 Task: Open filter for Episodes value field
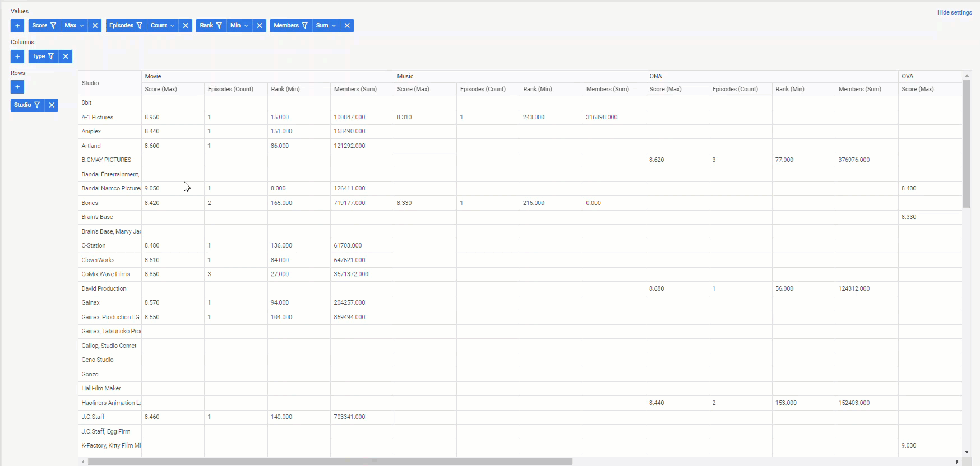(x=140, y=26)
